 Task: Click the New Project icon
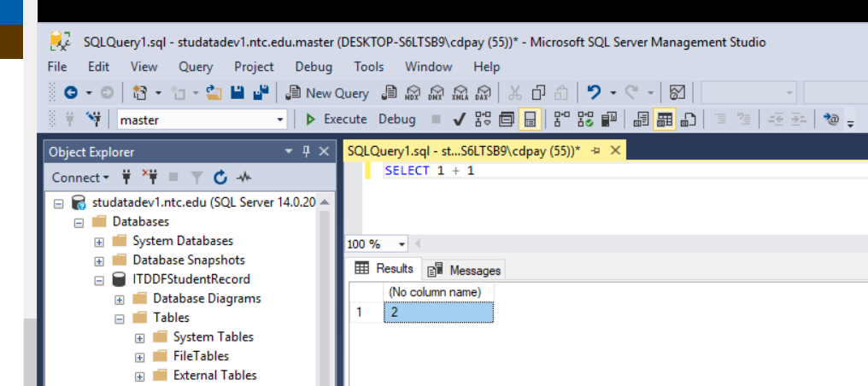pyautogui.click(x=139, y=93)
